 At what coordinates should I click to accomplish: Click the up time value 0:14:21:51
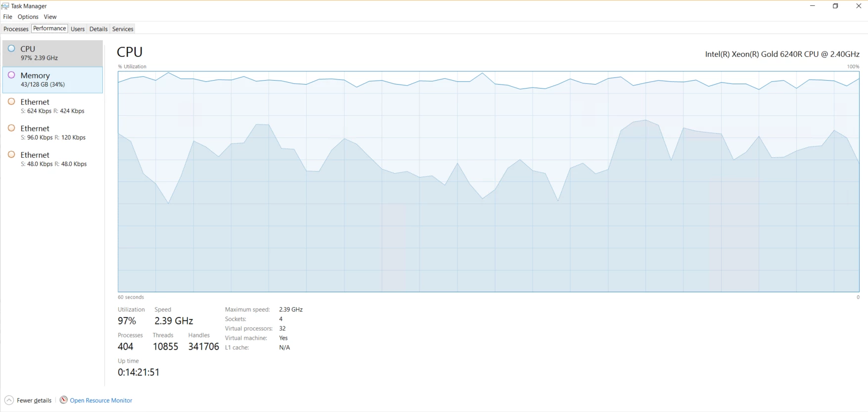tap(138, 372)
